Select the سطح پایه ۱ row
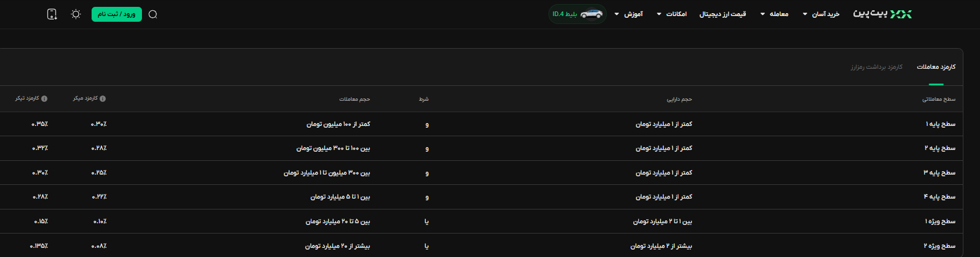Image resolution: width=980 pixels, height=257 pixels. click(481, 124)
